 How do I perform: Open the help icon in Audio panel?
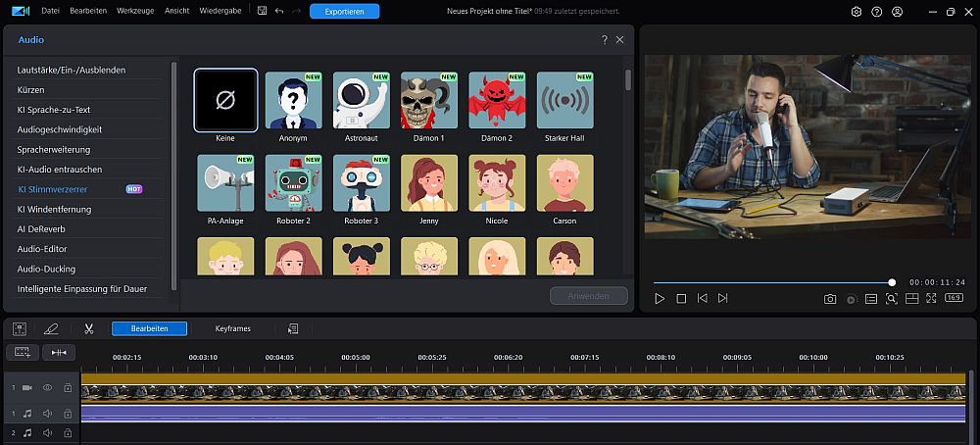(x=604, y=39)
